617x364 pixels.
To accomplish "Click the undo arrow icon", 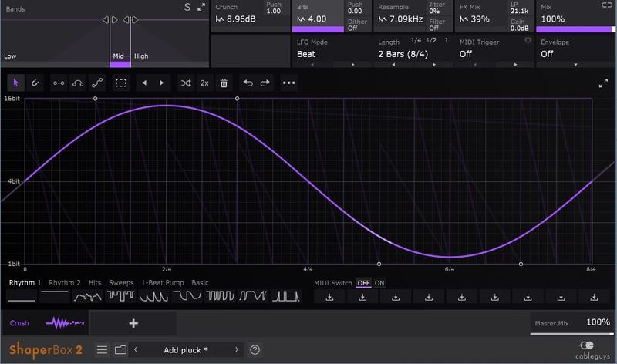I will [x=248, y=82].
